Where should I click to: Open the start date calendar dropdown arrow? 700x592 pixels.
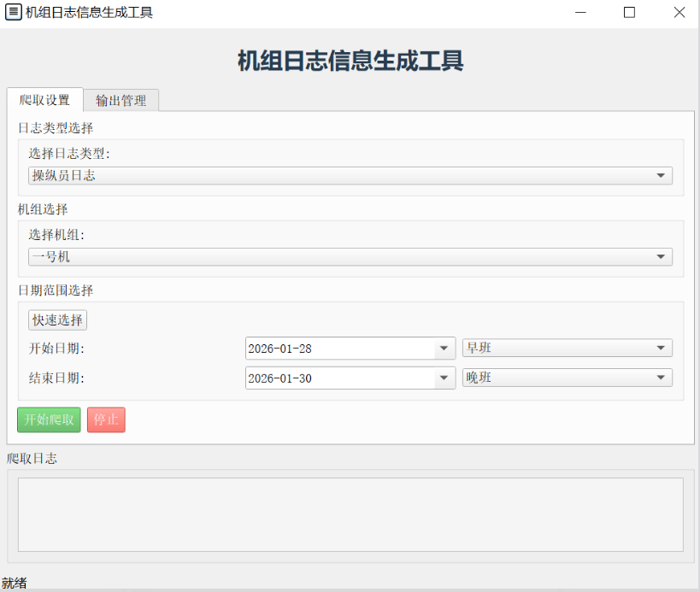pos(444,349)
